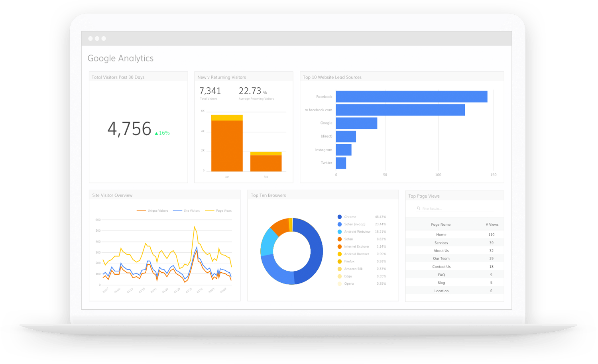Click the Site Visitor Overview panel title
Image resolution: width=598 pixels, height=364 pixels.
point(112,195)
